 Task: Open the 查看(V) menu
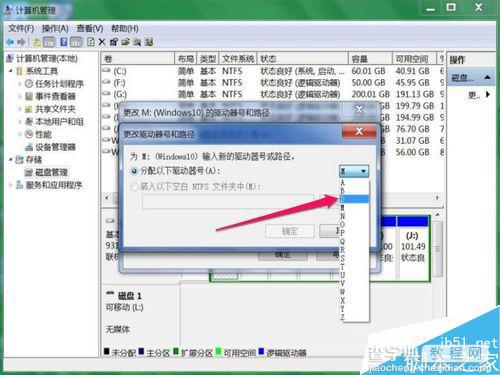(x=90, y=29)
